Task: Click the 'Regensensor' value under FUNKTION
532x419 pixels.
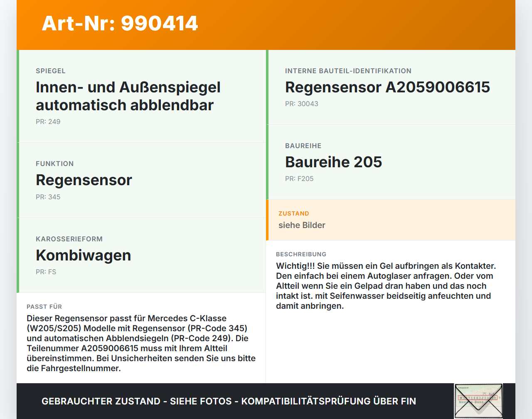Action: (x=84, y=180)
